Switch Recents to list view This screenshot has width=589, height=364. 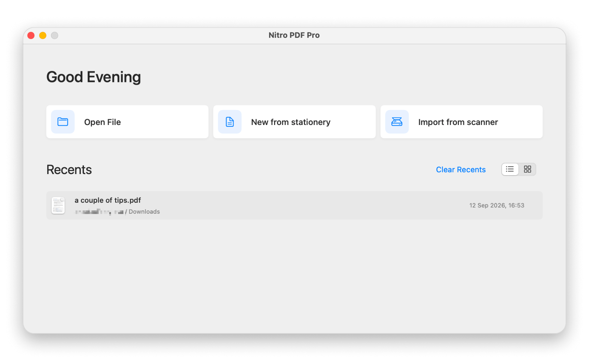(510, 169)
